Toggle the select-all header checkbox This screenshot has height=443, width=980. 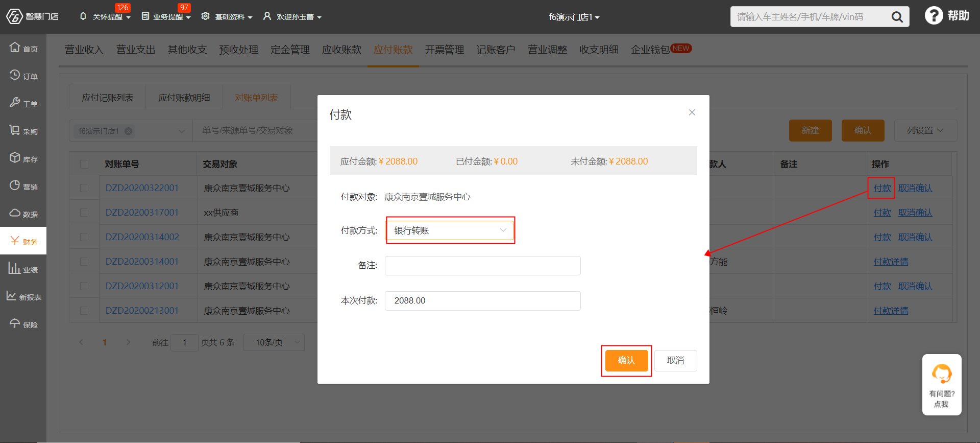click(x=84, y=164)
